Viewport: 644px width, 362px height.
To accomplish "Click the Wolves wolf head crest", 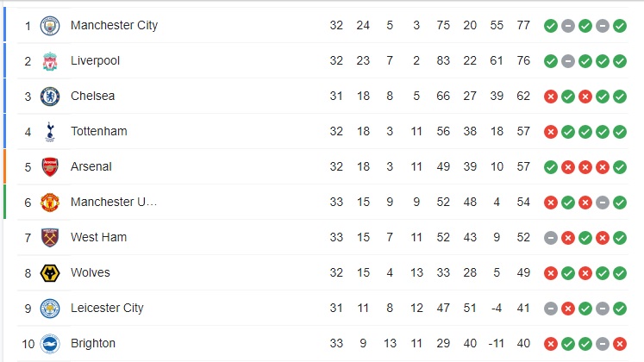I will [50, 272].
